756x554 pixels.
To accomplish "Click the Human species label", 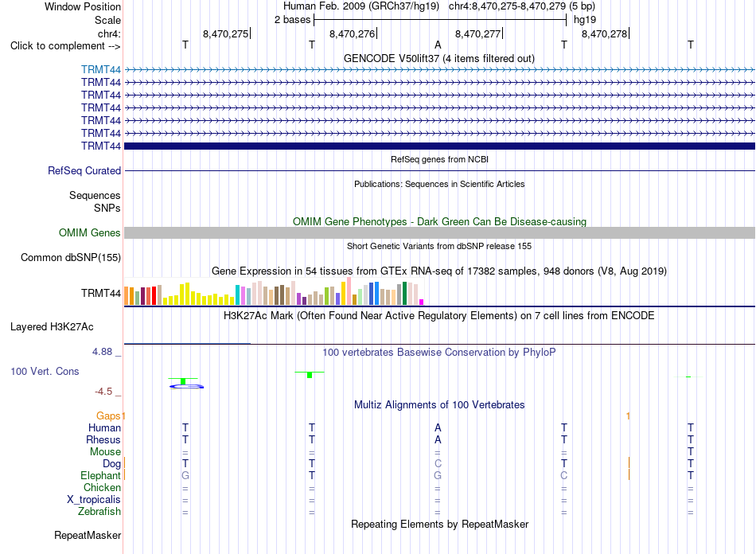I will (x=104, y=427).
